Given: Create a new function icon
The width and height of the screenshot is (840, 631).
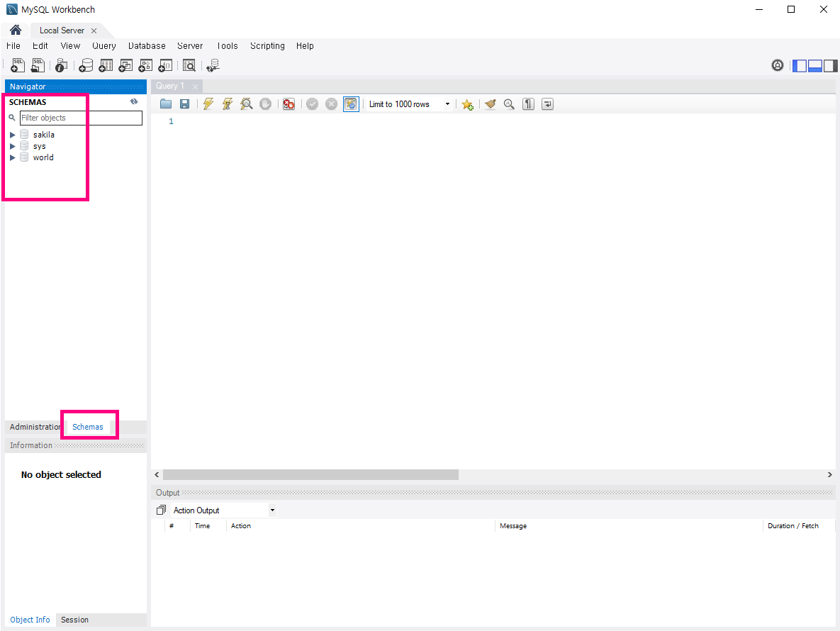Looking at the screenshot, I should pos(166,65).
